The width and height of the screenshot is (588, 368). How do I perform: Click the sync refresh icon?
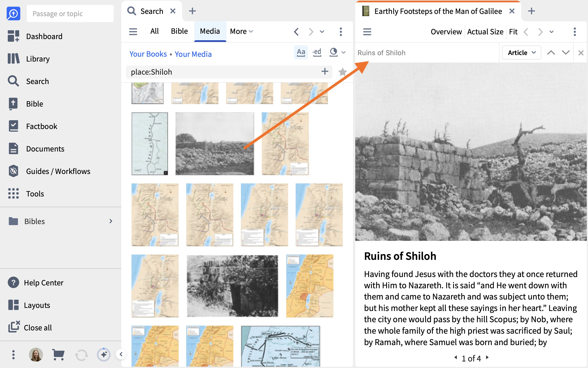click(81, 355)
